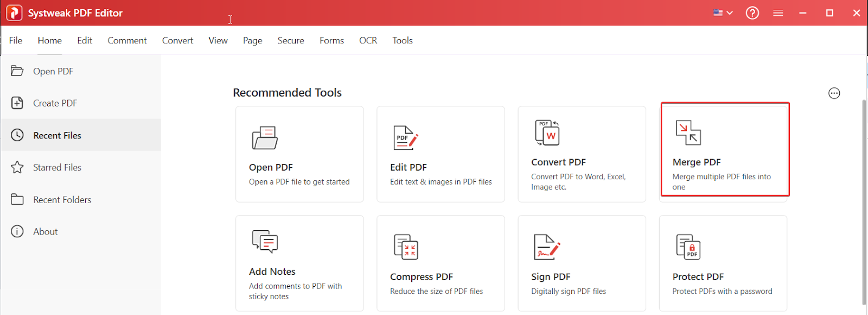Launch the Edit PDF pencil icon
868x315 pixels.
[x=406, y=137]
